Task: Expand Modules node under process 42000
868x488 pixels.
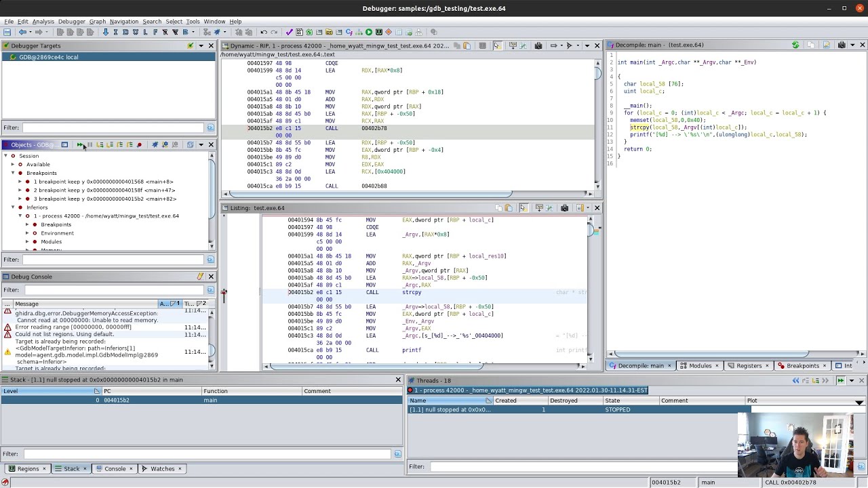Action: (x=27, y=242)
